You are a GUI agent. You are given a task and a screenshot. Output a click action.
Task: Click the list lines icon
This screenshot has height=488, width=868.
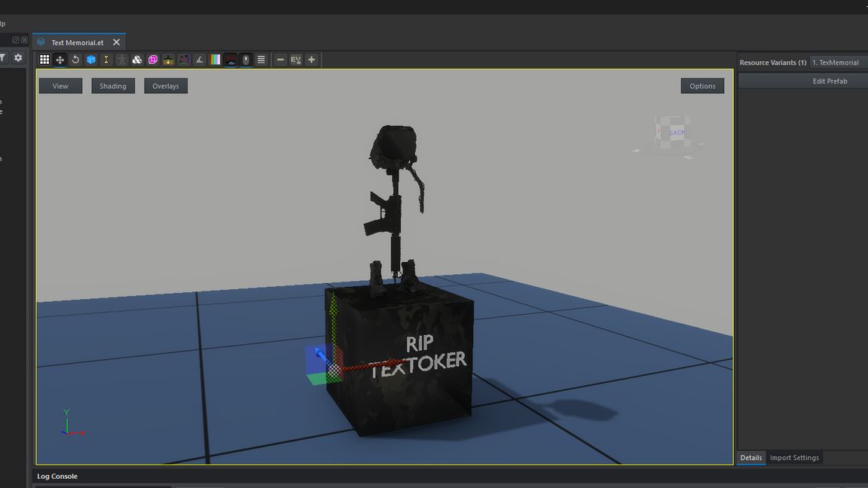261,59
